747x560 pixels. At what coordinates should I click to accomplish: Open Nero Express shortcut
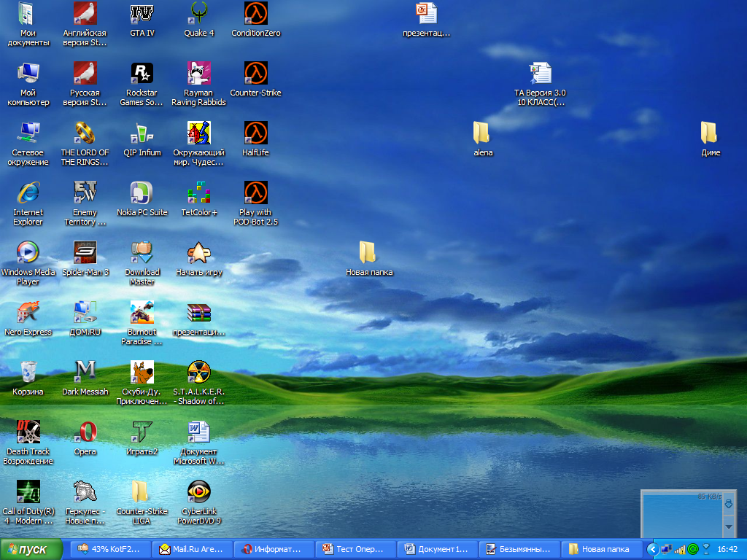pos(28,318)
